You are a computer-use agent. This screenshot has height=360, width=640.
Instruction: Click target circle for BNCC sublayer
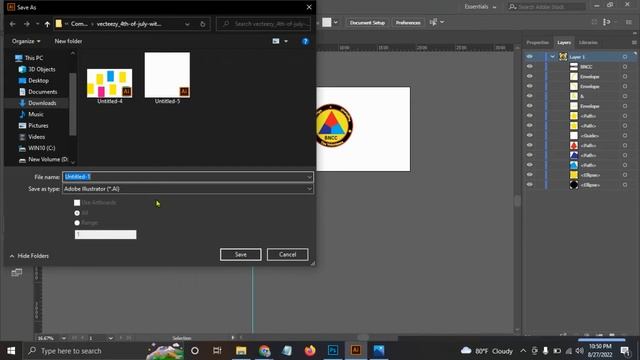click(625, 67)
